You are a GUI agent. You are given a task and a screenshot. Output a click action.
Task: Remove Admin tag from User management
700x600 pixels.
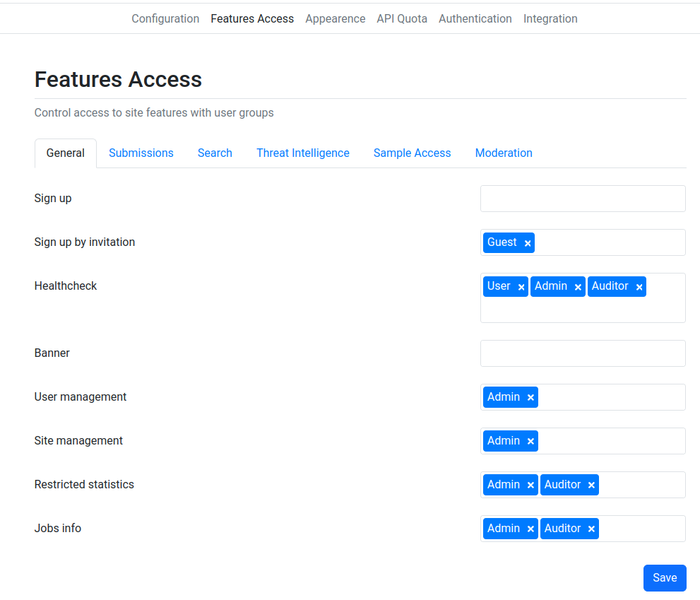coord(530,397)
